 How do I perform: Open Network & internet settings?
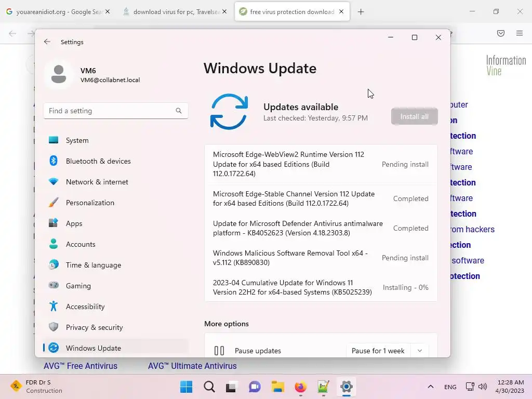(116, 182)
